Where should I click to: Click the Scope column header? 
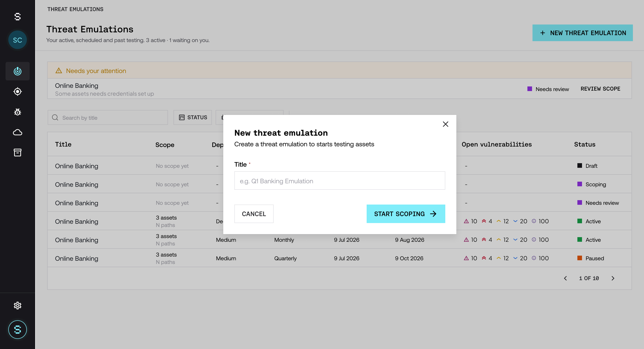pyautogui.click(x=165, y=145)
